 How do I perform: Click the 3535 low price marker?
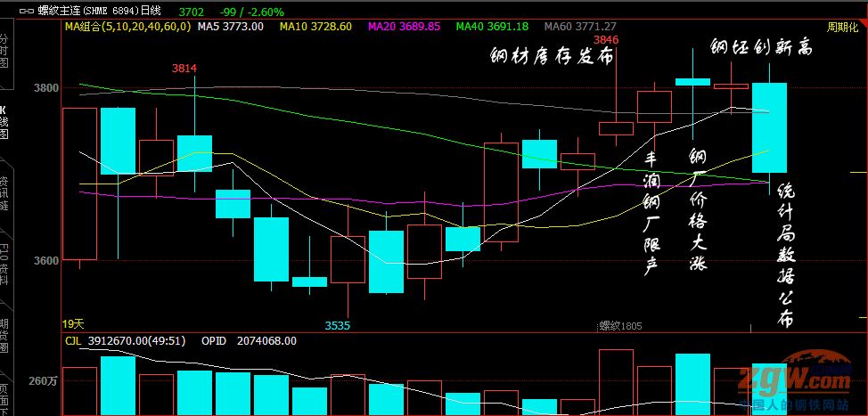[337, 326]
